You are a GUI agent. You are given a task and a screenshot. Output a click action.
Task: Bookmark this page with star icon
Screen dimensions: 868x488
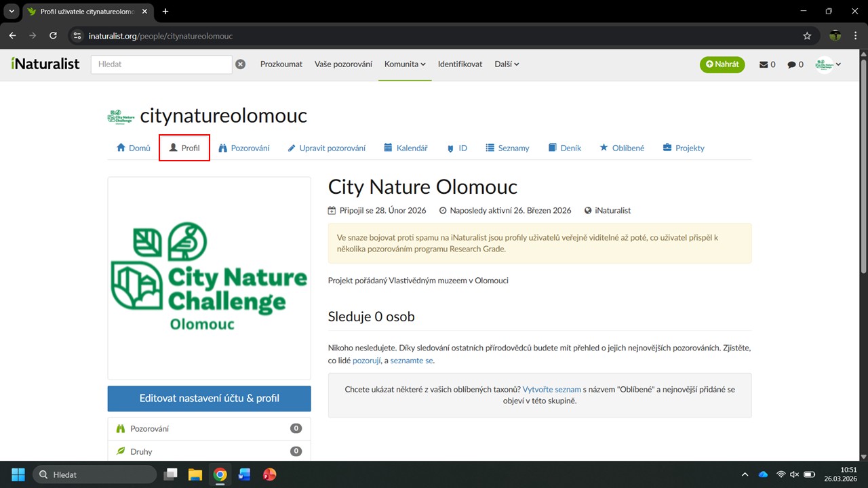(807, 36)
